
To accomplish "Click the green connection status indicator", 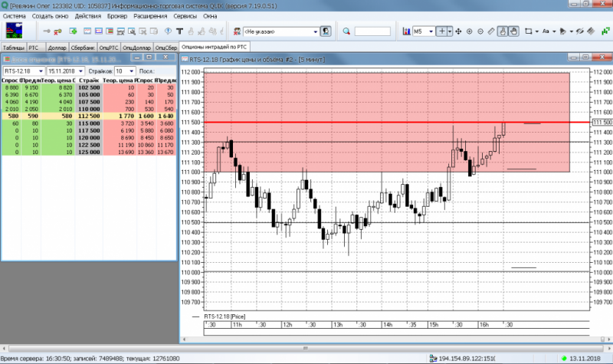I will pos(564,359).
